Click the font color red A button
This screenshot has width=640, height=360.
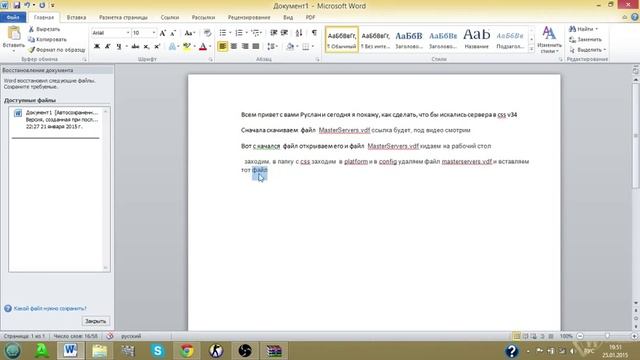point(203,47)
